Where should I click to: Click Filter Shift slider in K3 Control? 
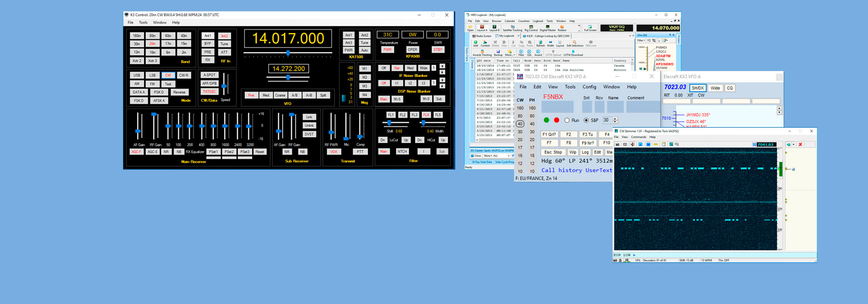(389, 123)
